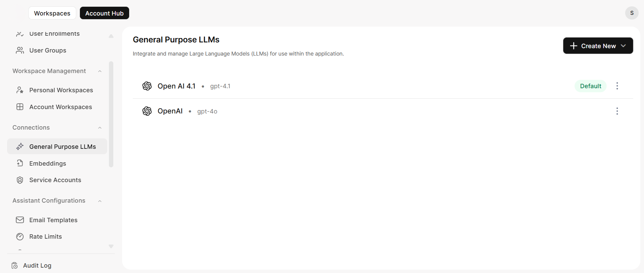Image resolution: width=644 pixels, height=273 pixels.
Task: Click the Rate Limits gauge icon
Action: tap(20, 237)
